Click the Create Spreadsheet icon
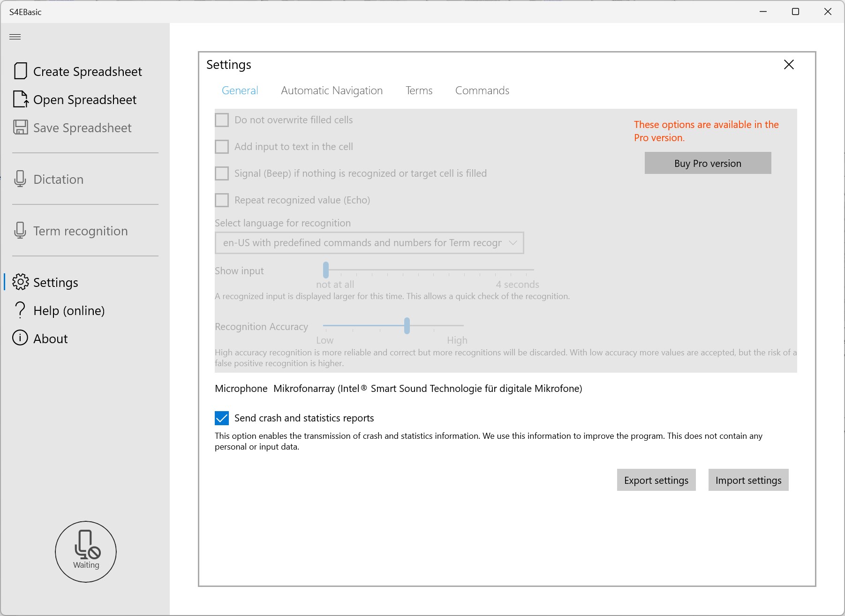This screenshot has height=616, width=845. click(20, 71)
